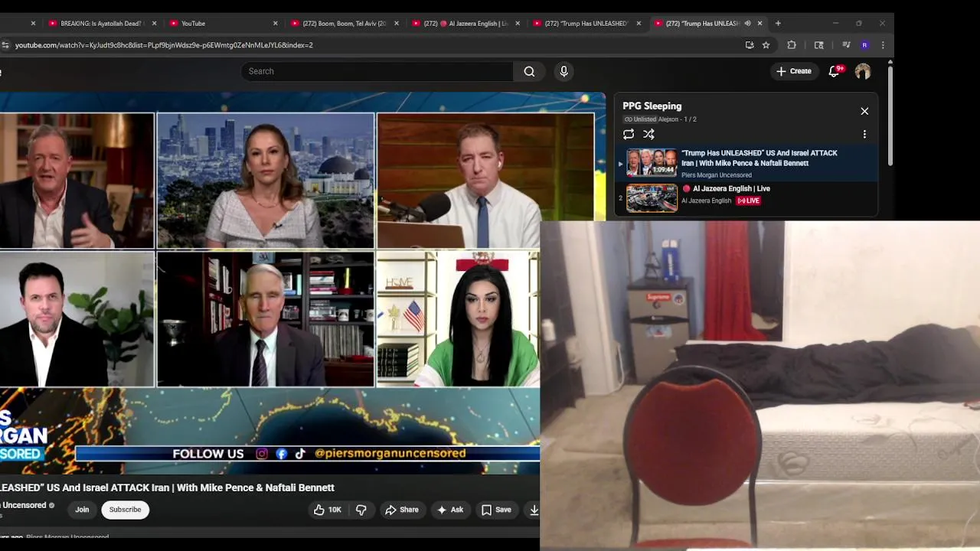Switch to the 'YouTube' tab
This screenshot has width=980, height=551.
pos(224,23)
